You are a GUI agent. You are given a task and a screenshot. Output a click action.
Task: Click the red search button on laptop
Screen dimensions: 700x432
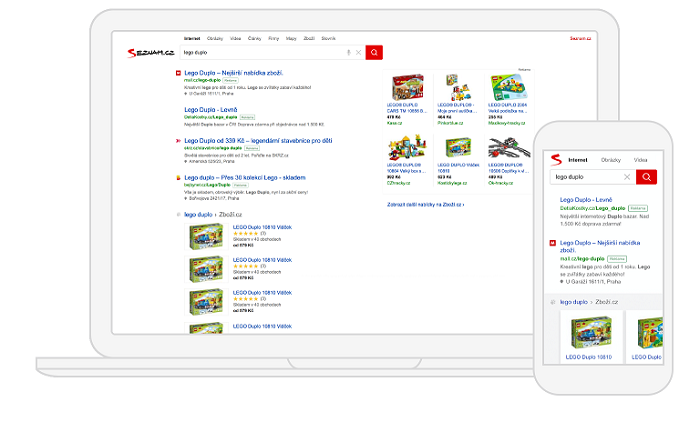(x=374, y=52)
